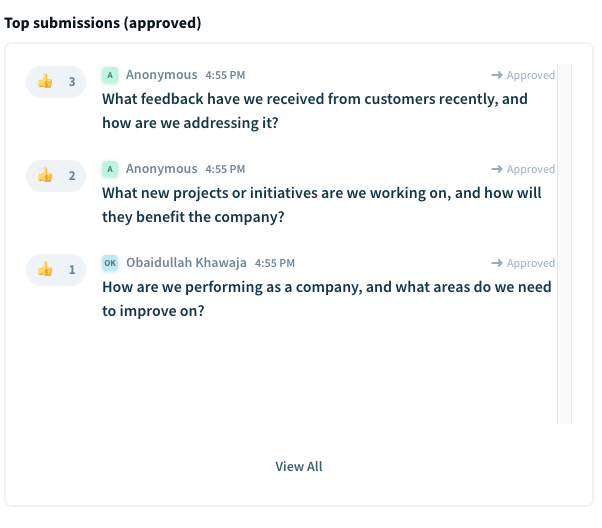This screenshot has height=528, width=602.
Task: Click the first Anonymous author name
Action: click(162, 74)
